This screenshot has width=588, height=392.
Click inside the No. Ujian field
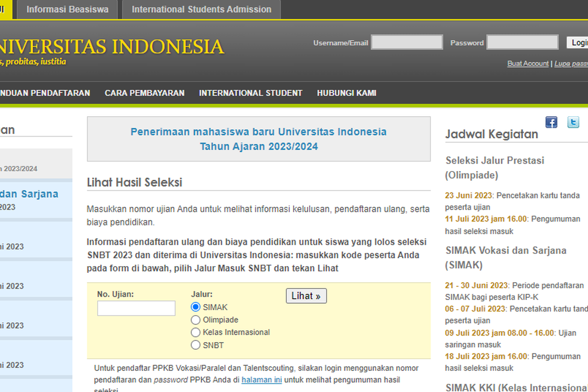click(136, 308)
